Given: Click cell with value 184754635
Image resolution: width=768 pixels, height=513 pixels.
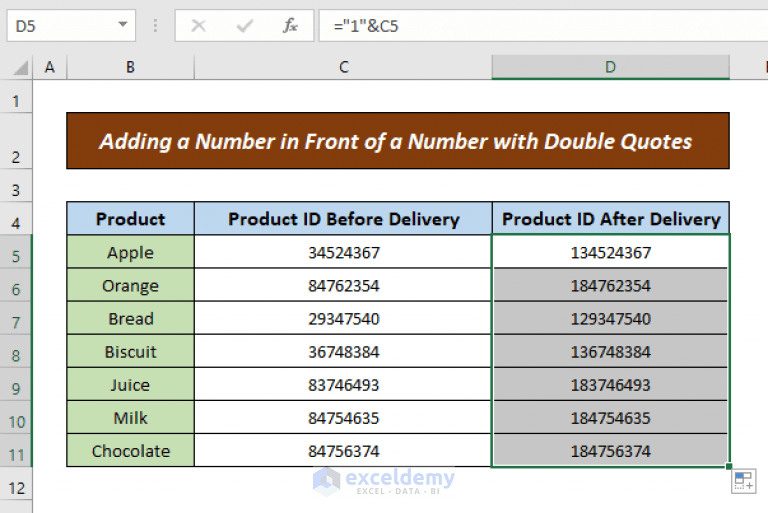Looking at the screenshot, I should coord(611,417).
